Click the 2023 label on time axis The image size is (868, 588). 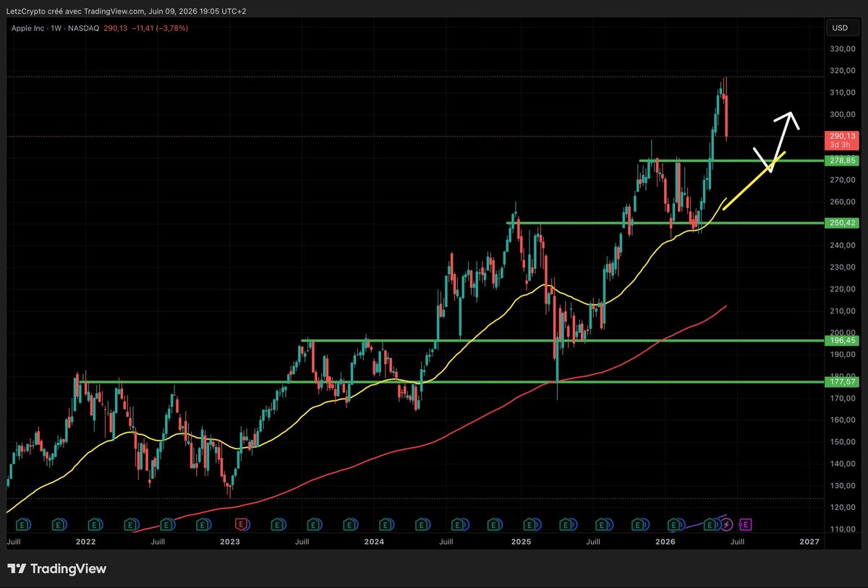click(x=230, y=542)
